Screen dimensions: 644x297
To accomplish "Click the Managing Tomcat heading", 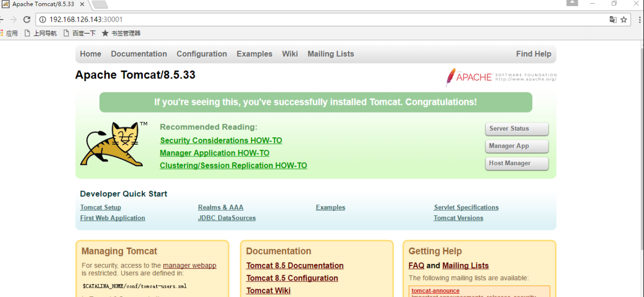I will 119,252.
